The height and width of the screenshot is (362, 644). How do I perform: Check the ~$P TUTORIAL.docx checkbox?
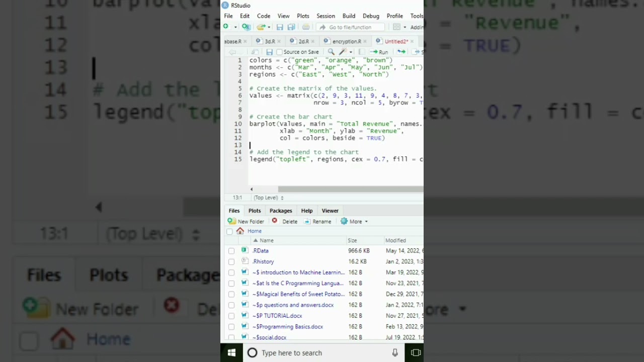point(231,316)
